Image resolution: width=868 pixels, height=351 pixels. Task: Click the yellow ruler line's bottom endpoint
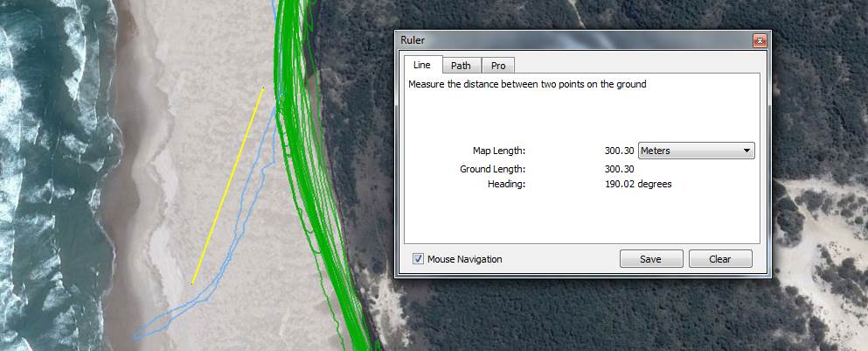[x=192, y=284]
